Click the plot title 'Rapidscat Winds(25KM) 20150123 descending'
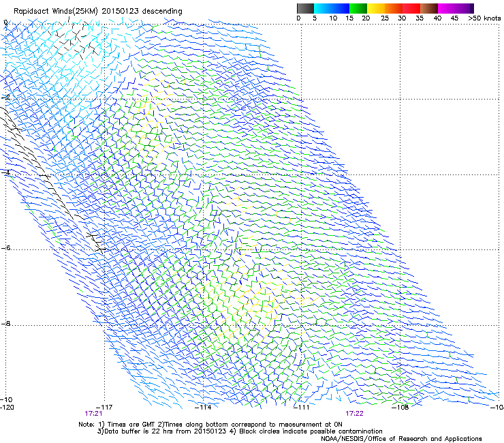504x443 pixels. pyautogui.click(x=97, y=12)
